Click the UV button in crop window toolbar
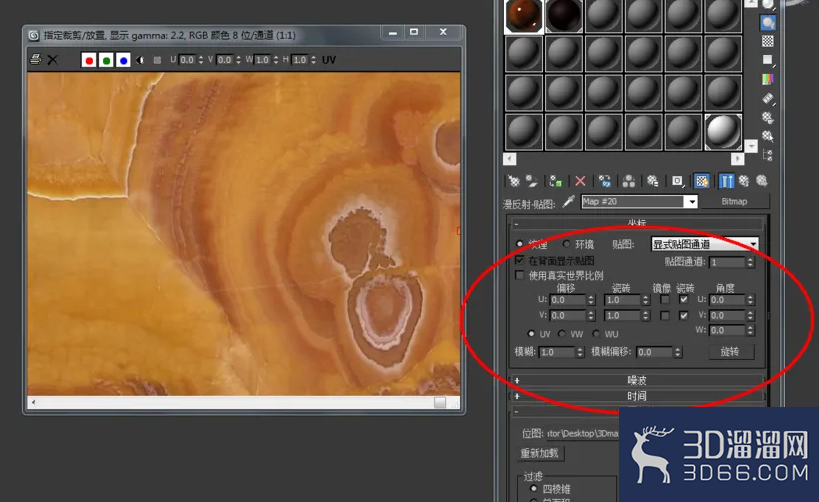This screenshot has height=502, width=819. [x=329, y=60]
